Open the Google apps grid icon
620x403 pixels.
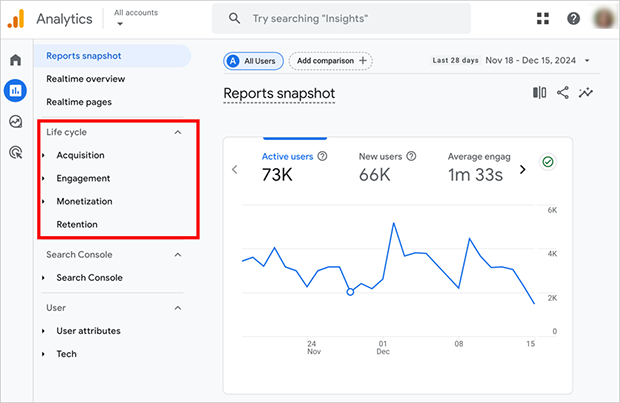click(542, 18)
